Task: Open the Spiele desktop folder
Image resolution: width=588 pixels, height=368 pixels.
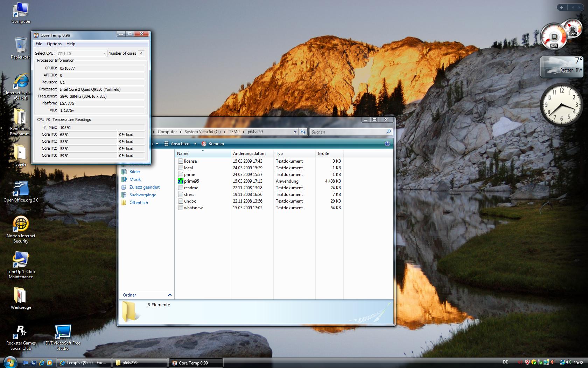Action: coord(21,155)
